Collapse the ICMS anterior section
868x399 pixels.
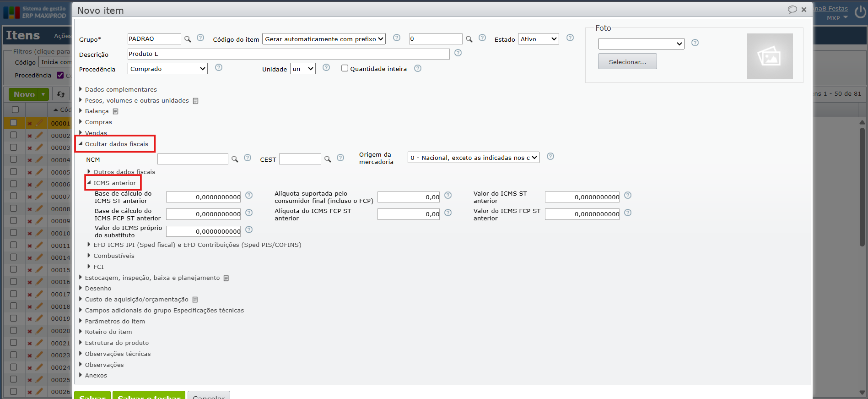114,183
